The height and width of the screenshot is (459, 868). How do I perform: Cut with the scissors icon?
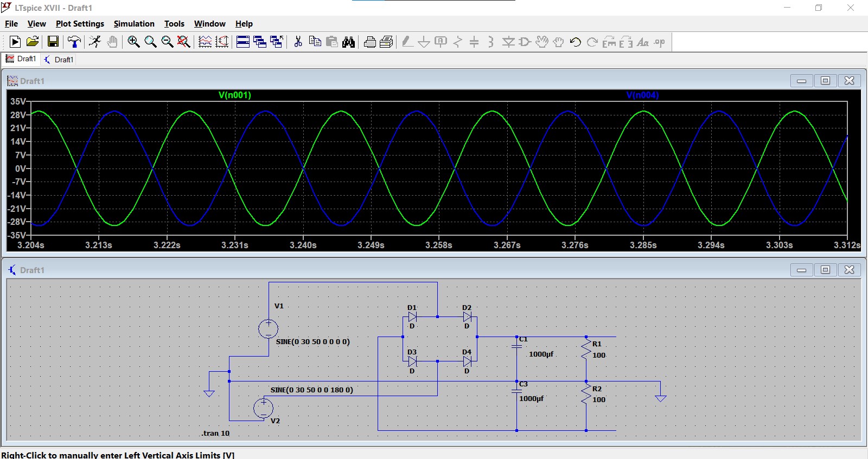[x=298, y=42]
